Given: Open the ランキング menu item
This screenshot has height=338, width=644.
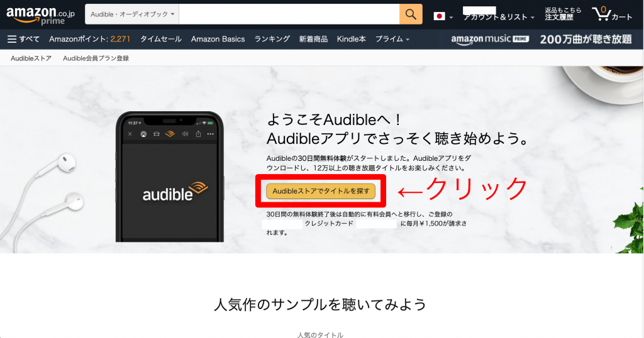Looking at the screenshot, I should pos(272,39).
